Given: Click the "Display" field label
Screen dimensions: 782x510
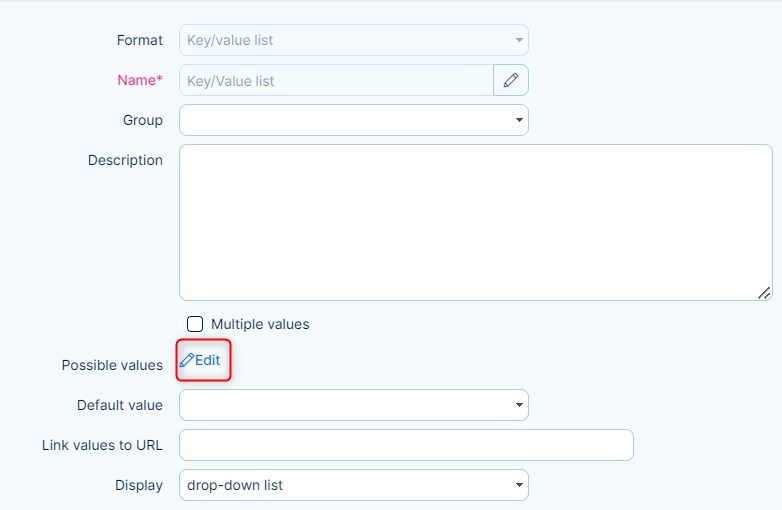Looking at the screenshot, I should click(138, 485).
